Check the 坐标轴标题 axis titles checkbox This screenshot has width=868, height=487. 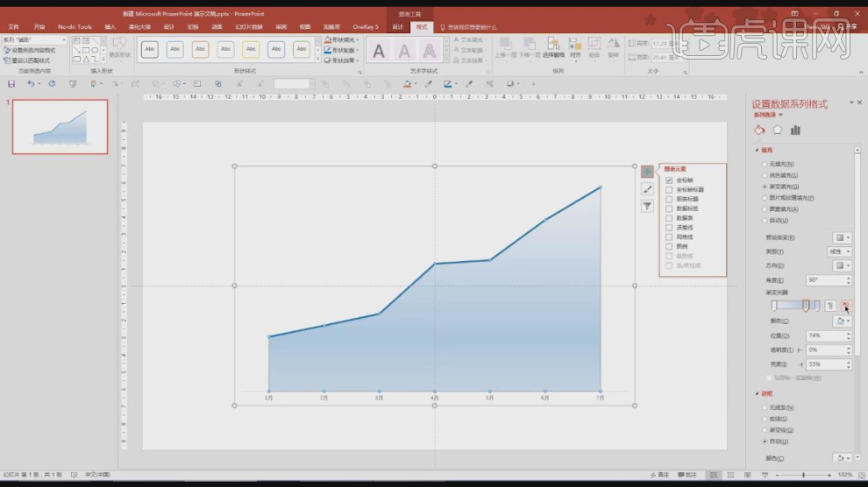coord(669,189)
